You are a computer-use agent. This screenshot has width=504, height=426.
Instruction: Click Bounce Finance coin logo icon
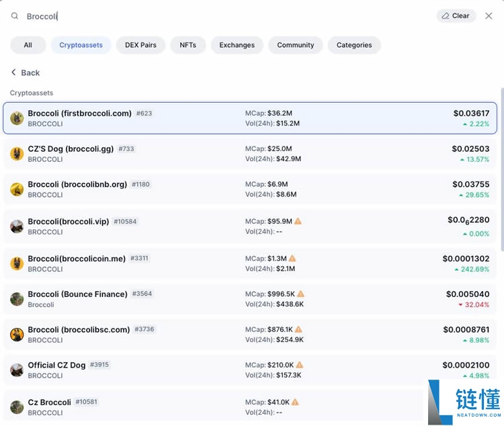pos(17,299)
